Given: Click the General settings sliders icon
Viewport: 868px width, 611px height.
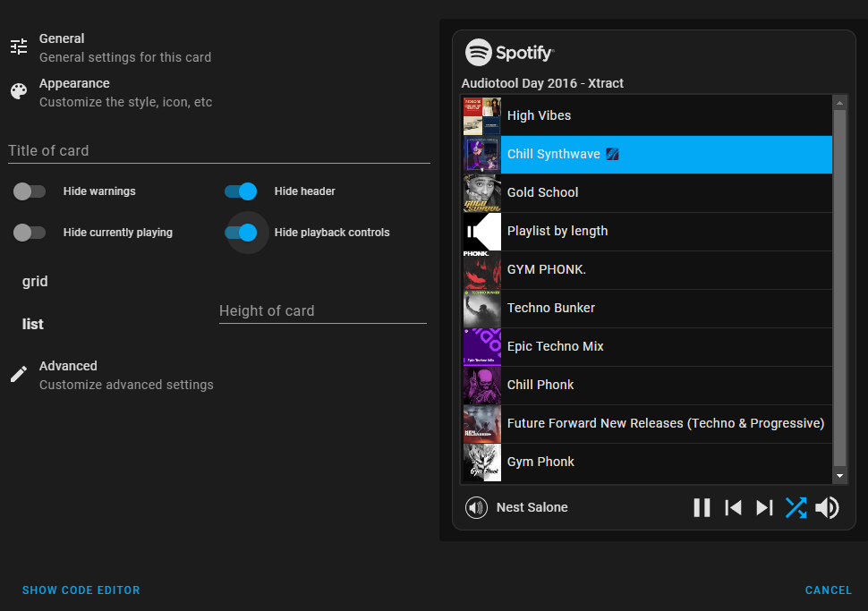Looking at the screenshot, I should click(18, 46).
